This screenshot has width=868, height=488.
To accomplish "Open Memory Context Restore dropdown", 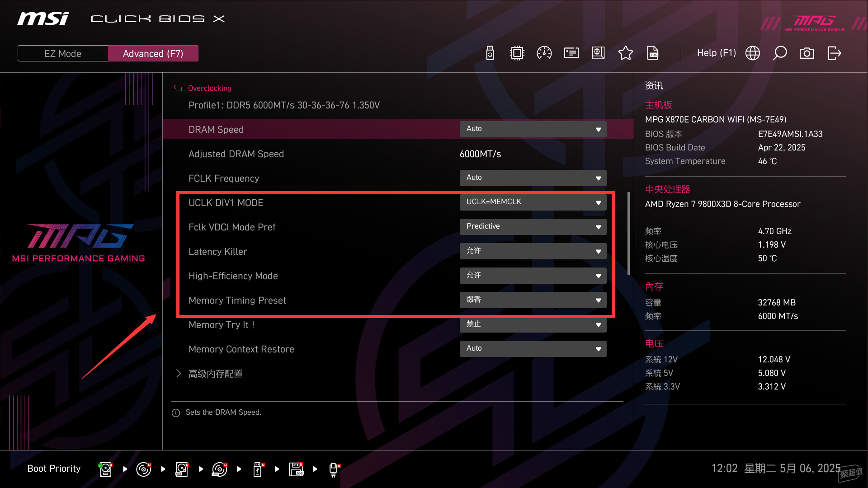I will click(533, 349).
